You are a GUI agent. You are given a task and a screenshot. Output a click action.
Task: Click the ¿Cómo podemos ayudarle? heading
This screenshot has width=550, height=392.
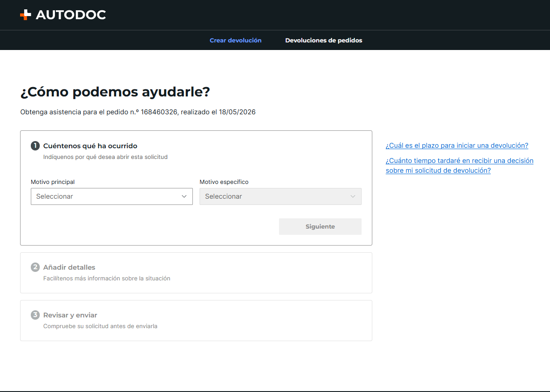point(115,92)
